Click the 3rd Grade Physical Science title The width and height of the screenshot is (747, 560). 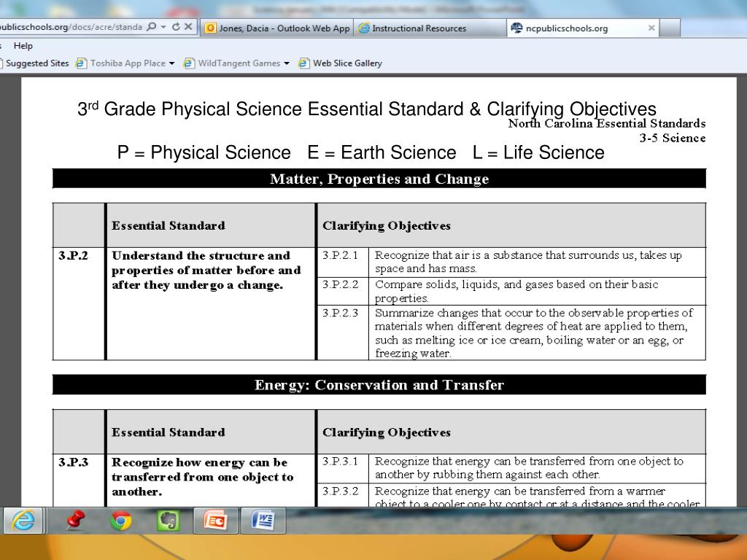tap(367, 109)
